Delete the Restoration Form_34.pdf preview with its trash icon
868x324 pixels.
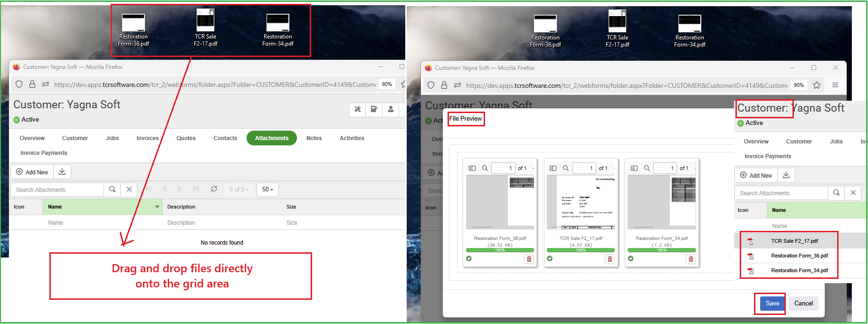pos(691,259)
